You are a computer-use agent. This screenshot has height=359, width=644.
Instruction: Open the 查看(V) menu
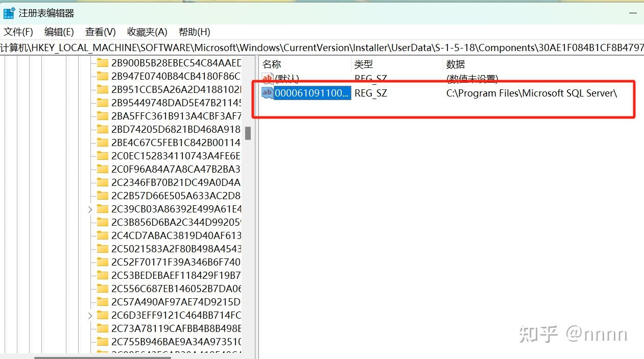100,32
